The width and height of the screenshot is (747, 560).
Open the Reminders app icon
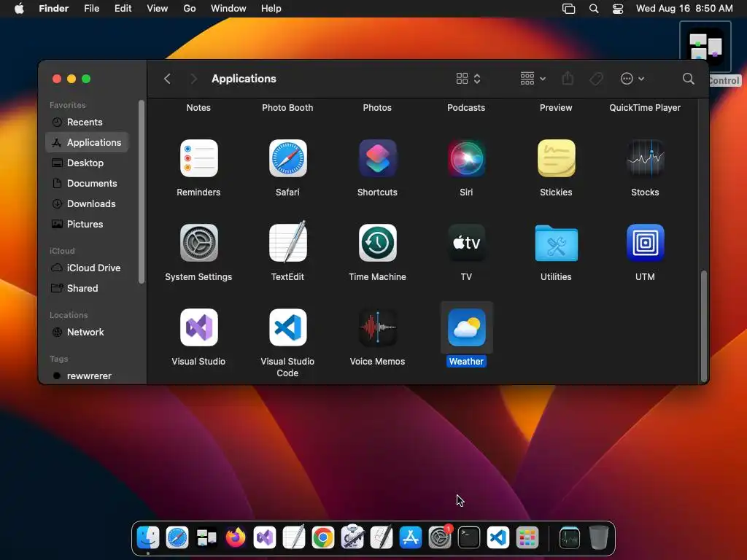point(198,158)
